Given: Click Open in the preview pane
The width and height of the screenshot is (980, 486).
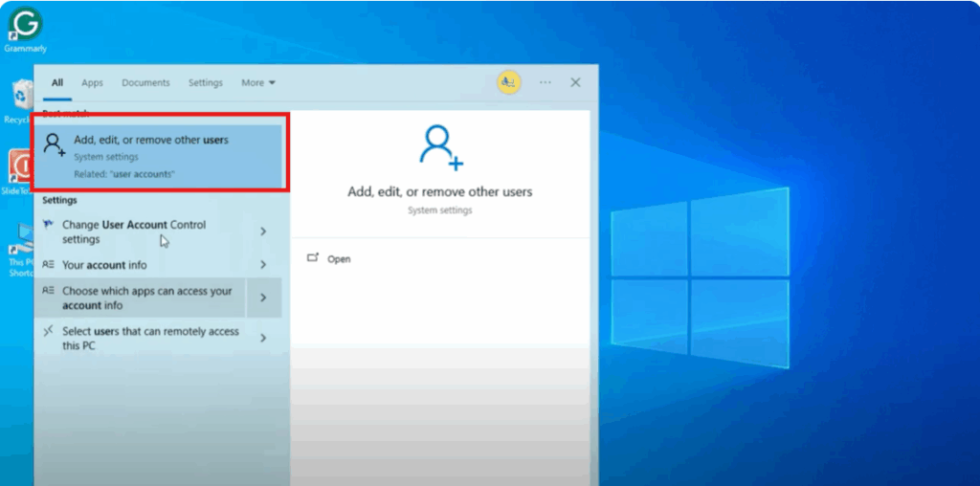Looking at the screenshot, I should pos(339,258).
